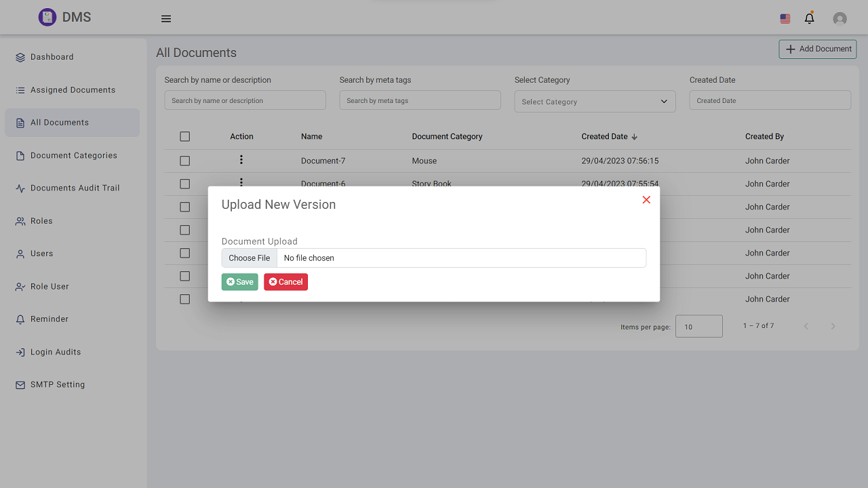Open the notifications bell
Viewport: 868px width, 488px height.
tap(809, 18)
